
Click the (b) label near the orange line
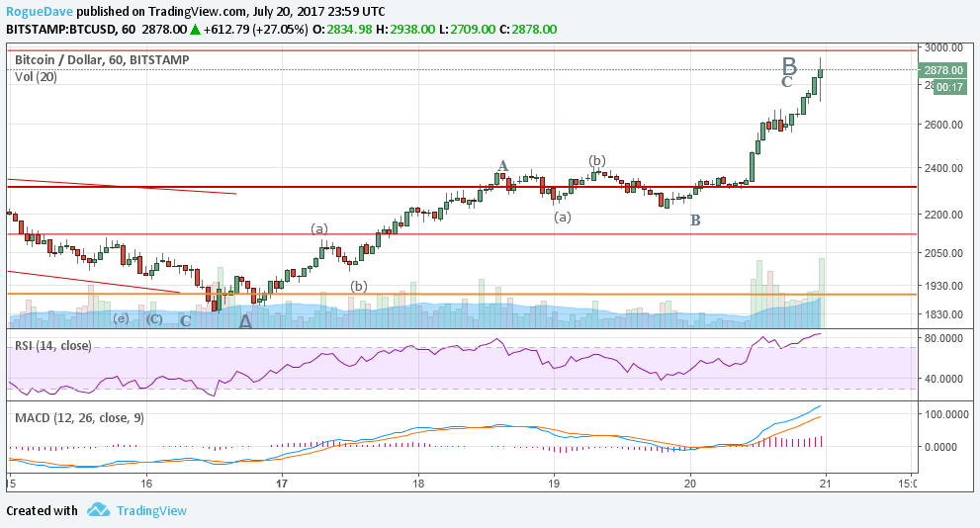coord(359,286)
